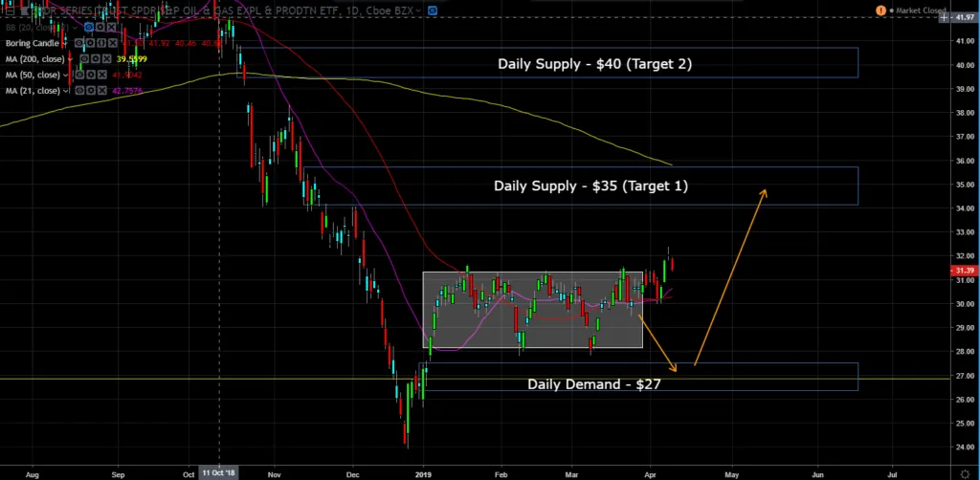Hide the MA (50, close) indicator
This screenshot has height=480, width=980.
(x=79, y=75)
